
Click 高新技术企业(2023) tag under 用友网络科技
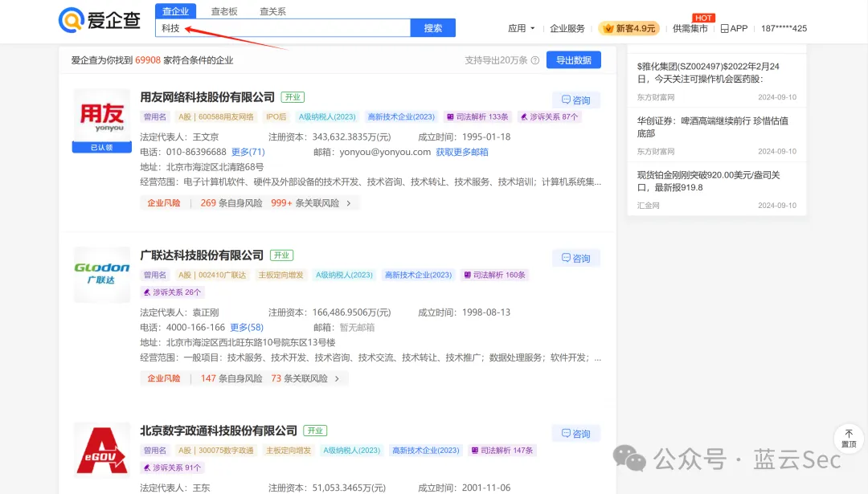tap(401, 116)
